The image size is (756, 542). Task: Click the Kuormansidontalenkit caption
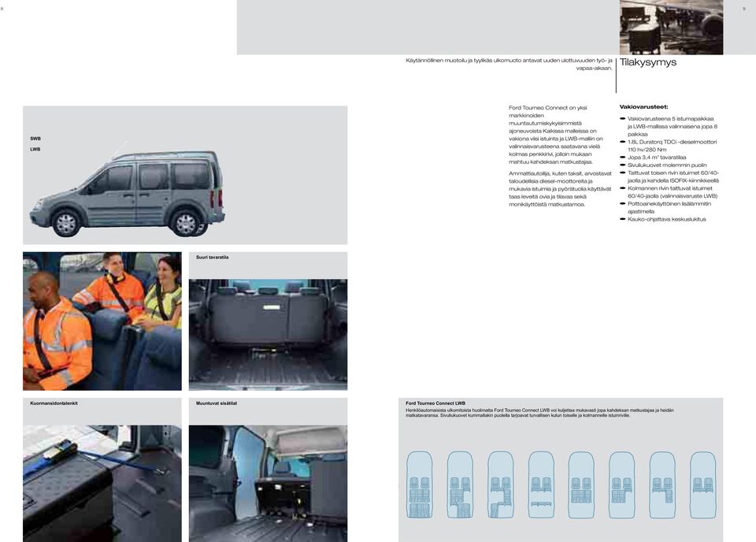(x=54, y=403)
